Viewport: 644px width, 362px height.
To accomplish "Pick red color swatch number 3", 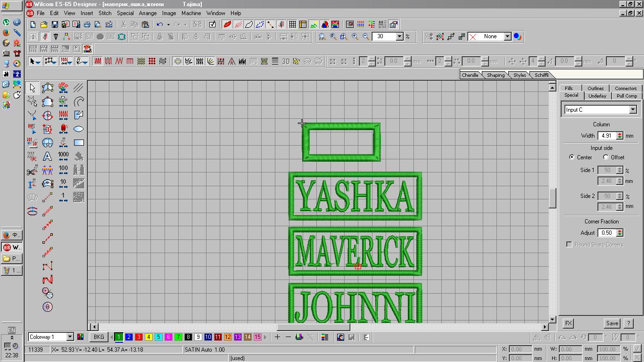I will point(139,337).
